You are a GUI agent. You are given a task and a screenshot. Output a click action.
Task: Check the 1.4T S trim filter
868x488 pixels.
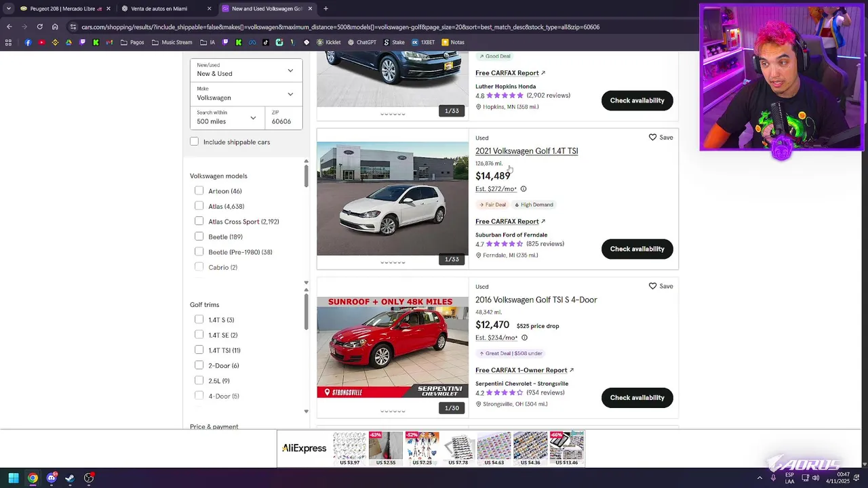[x=199, y=320]
